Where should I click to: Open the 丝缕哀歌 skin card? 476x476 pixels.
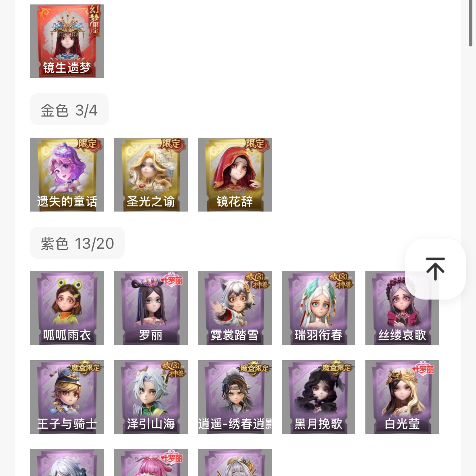[x=402, y=308]
